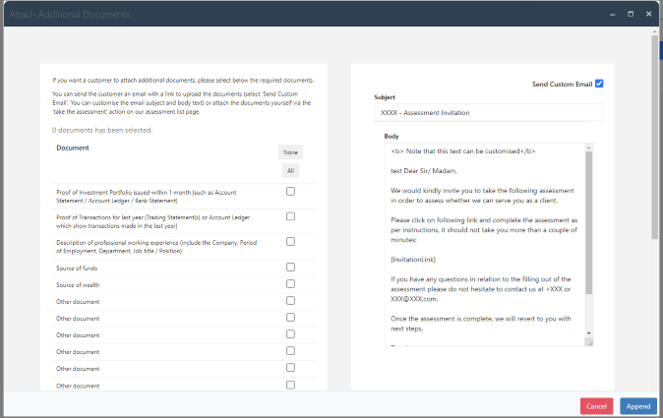Close the dialog with the X icon

tap(648, 14)
